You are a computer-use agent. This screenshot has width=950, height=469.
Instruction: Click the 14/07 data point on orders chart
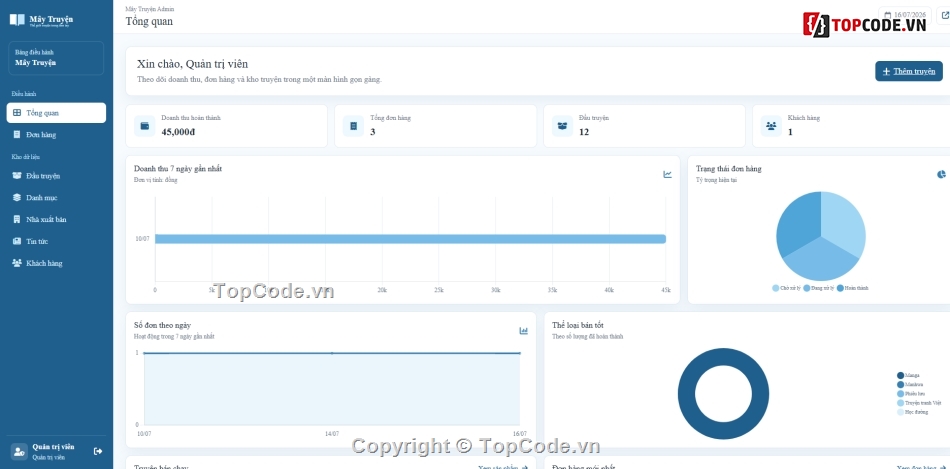point(332,353)
